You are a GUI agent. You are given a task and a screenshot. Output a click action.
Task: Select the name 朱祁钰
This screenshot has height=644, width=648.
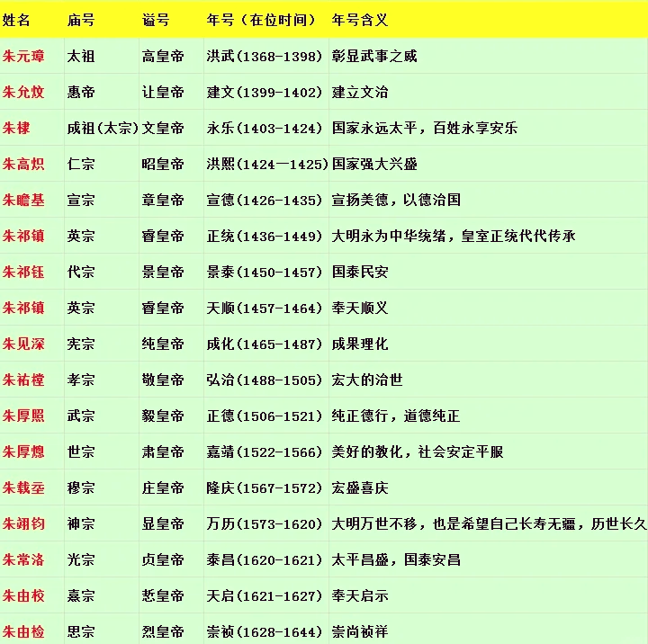click(x=23, y=272)
